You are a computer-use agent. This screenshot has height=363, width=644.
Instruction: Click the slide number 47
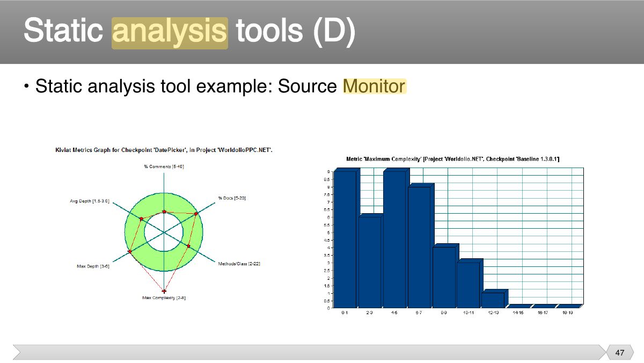(x=620, y=353)
